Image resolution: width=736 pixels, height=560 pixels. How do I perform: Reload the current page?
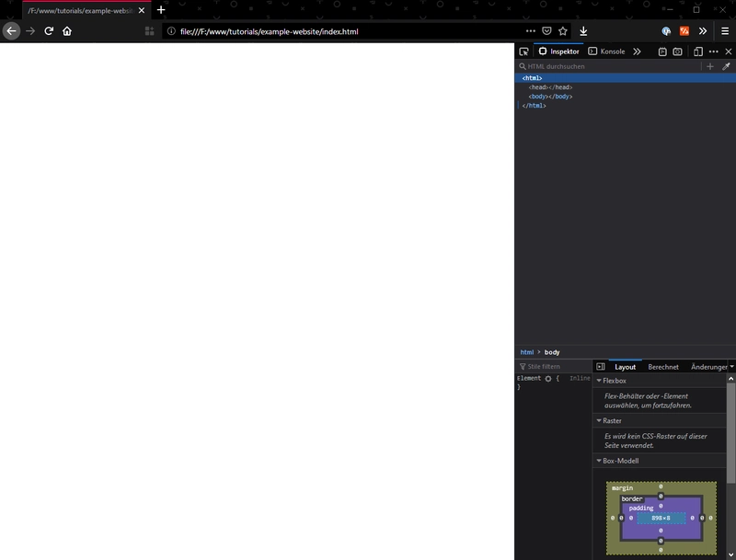49,30
